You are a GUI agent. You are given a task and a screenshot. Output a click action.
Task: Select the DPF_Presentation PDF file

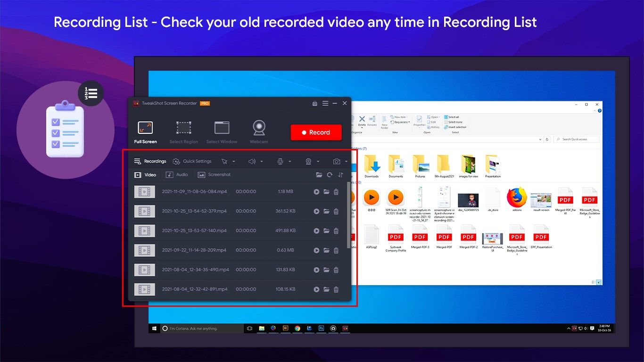(541, 237)
